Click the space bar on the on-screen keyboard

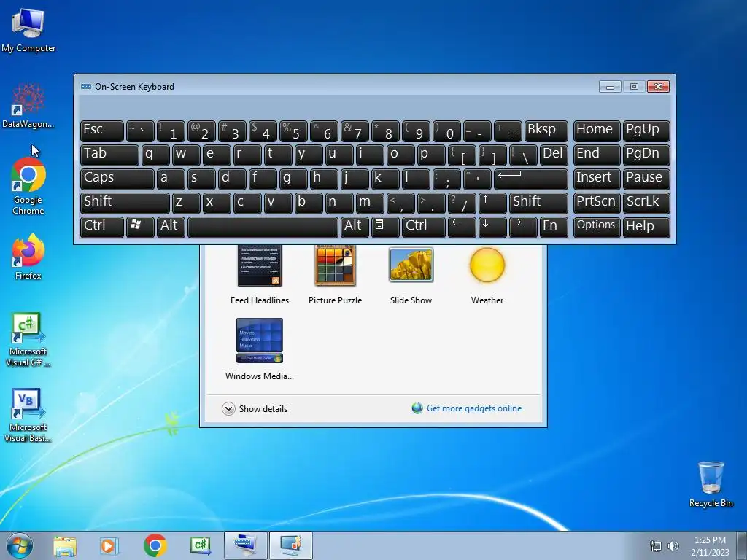click(263, 227)
